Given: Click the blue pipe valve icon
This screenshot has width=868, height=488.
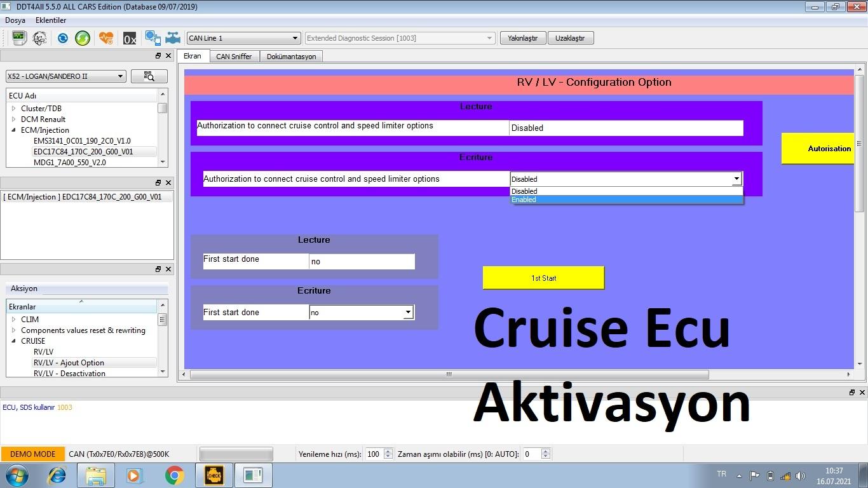Looking at the screenshot, I should 173,38.
